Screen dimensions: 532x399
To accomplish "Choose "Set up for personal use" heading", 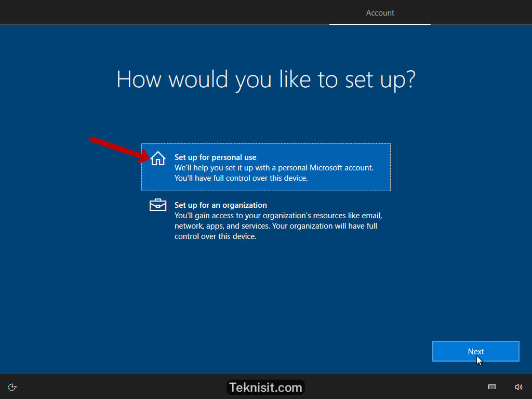I will pyautogui.click(x=216, y=157).
